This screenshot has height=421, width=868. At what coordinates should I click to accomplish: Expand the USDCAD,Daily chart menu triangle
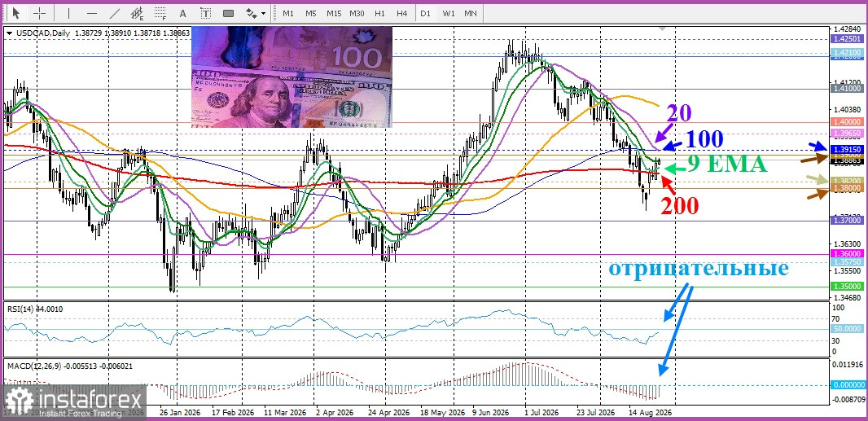click(x=10, y=33)
